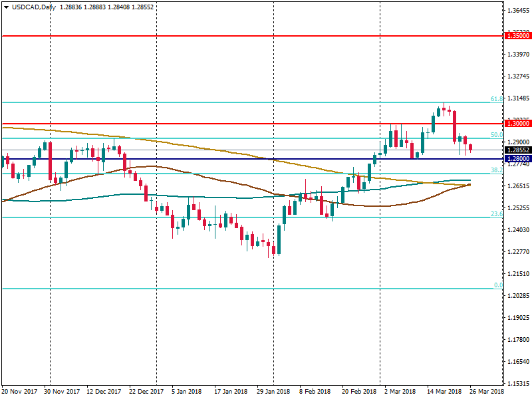Image resolution: width=532 pixels, height=399 pixels.
Task: Click the 61.8 Fibonacci level label
Action: pyautogui.click(x=496, y=99)
